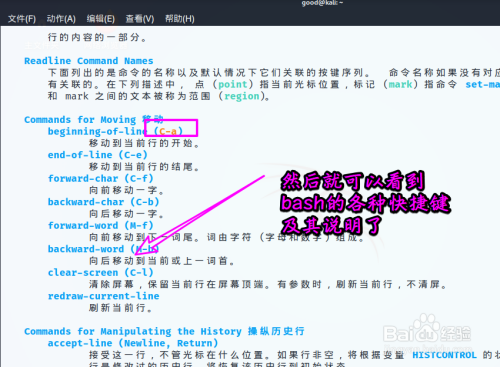Click the window title good@kali
Screen dimensions: 500x367
pos(322,3)
